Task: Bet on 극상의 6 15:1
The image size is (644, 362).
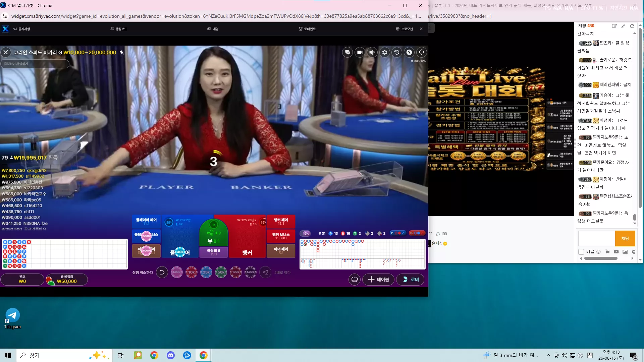Action: (214, 252)
